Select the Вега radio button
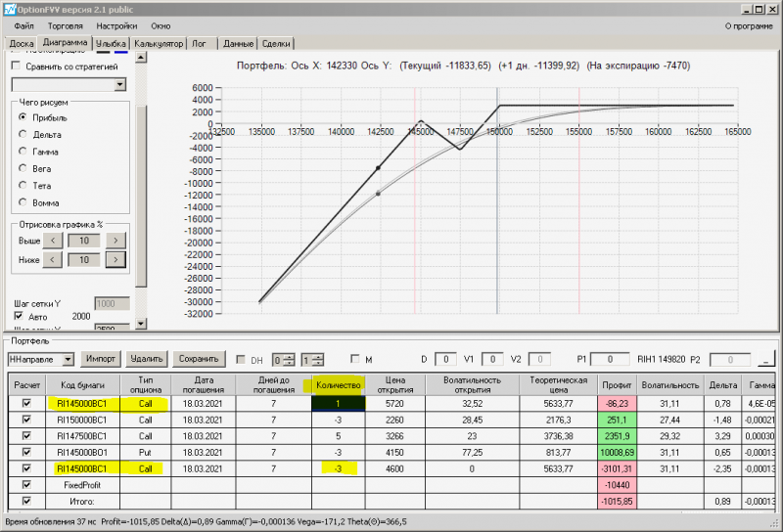The width and height of the screenshot is (783, 532). (x=23, y=168)
